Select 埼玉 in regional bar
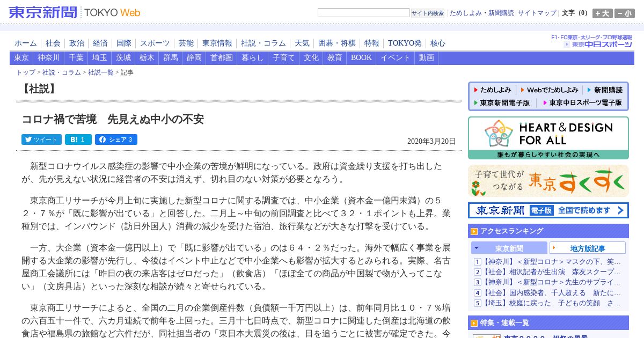 [x=100, y=58]
